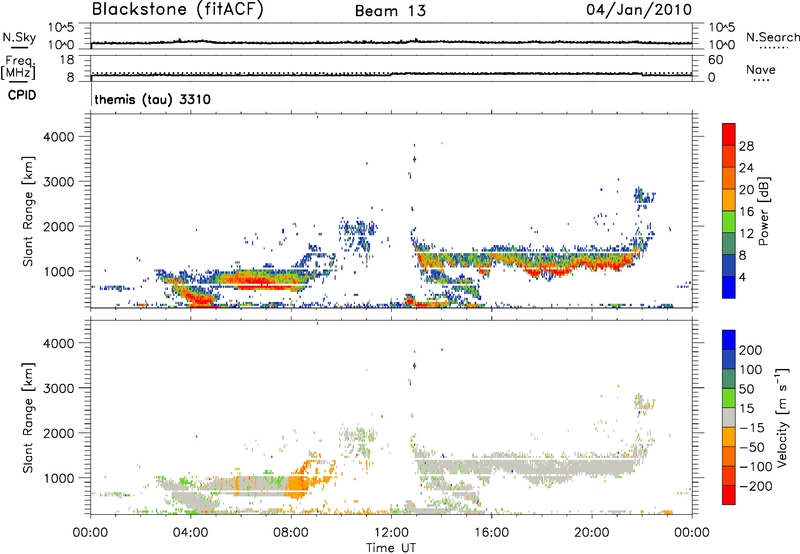This screenshot has height=554, width=800.
Task: Click the '-50' label on the Velocity colorbar
Action: 751,447
